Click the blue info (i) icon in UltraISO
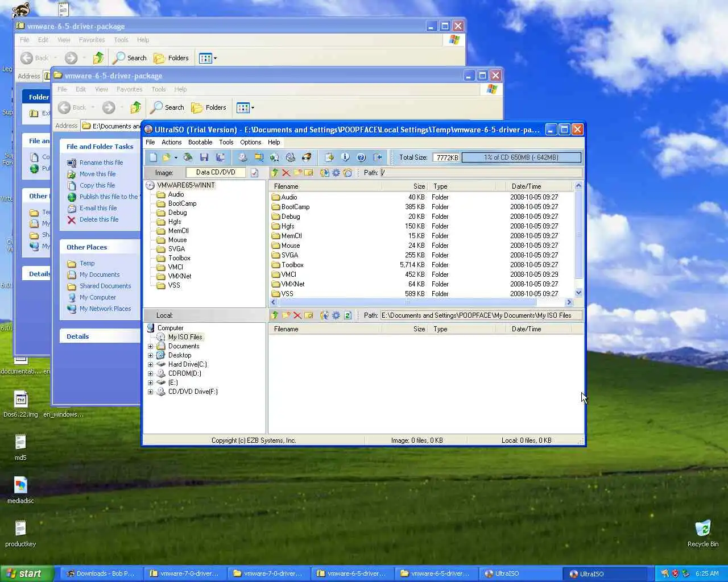728x582 pixels. click(x=345, y=157)
